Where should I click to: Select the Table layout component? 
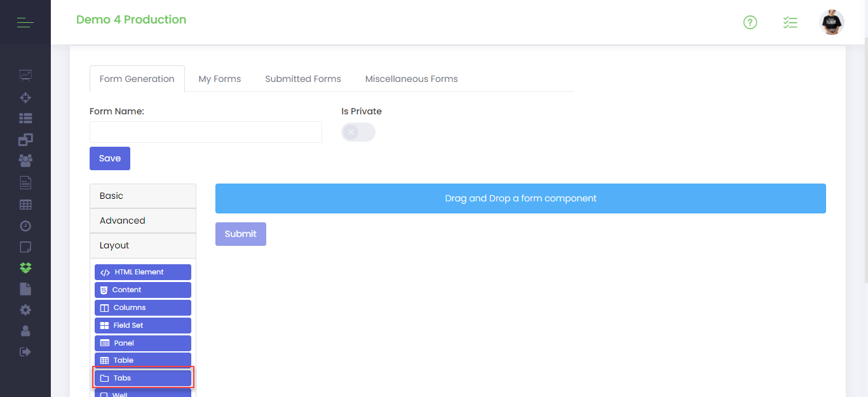click(143, 360)
